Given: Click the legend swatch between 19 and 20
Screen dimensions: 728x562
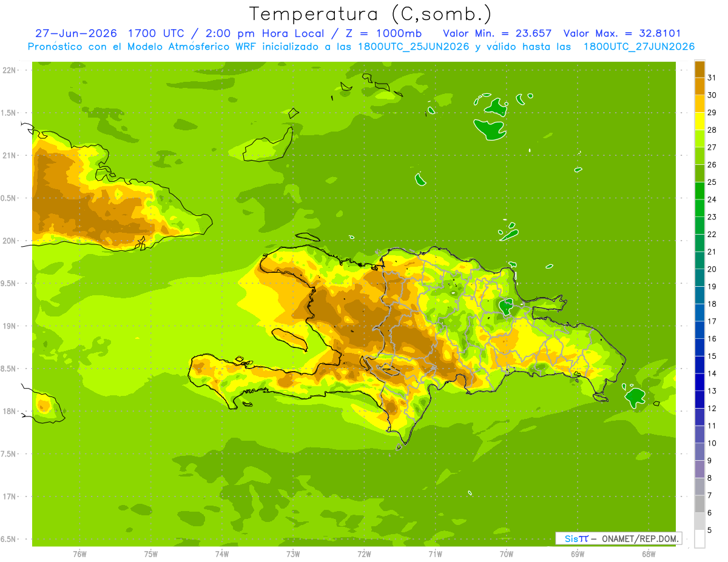Looking at the screenshot, I should [x=699, y=278].
